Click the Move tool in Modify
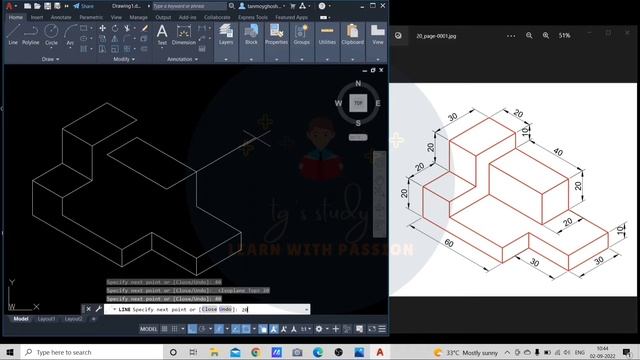The height and width of the screenshot is (360, 640). click(102, 28)
